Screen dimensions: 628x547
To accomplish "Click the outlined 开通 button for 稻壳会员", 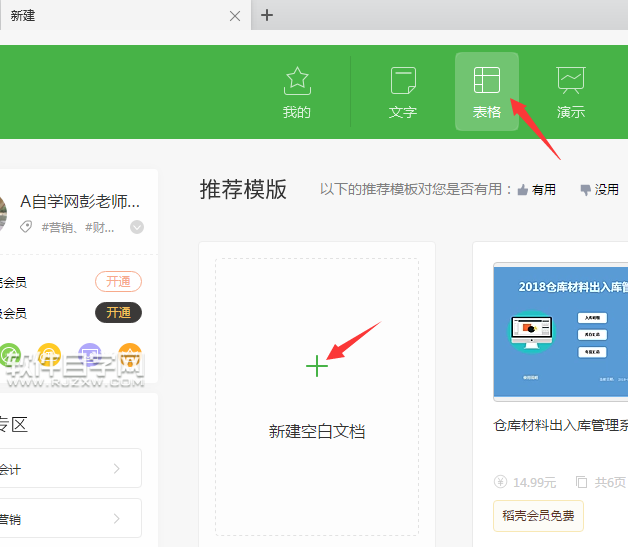I will pyautogui.click(x=118, y=282).
